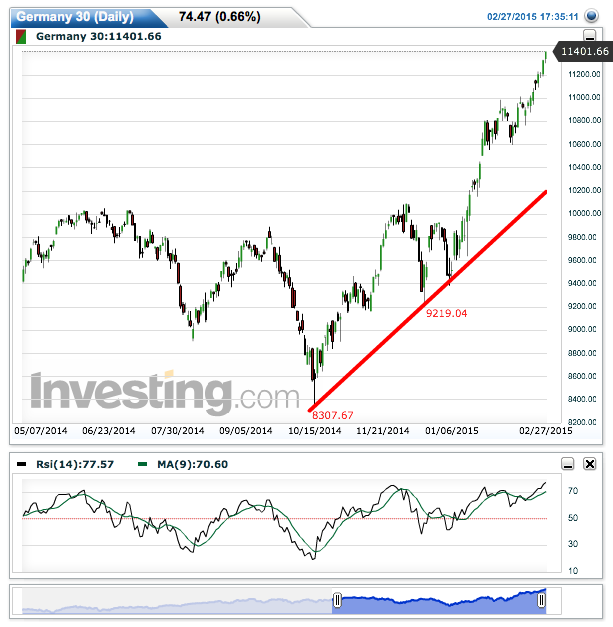The height and width of the screenshot is (627, 613).
Task: Close the RSI indicator panel
Action: click(x=590, y=464)
